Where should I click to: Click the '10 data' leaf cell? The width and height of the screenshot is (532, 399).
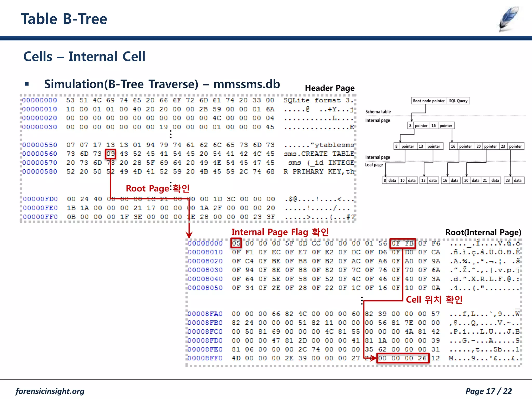tap(408, 180)
